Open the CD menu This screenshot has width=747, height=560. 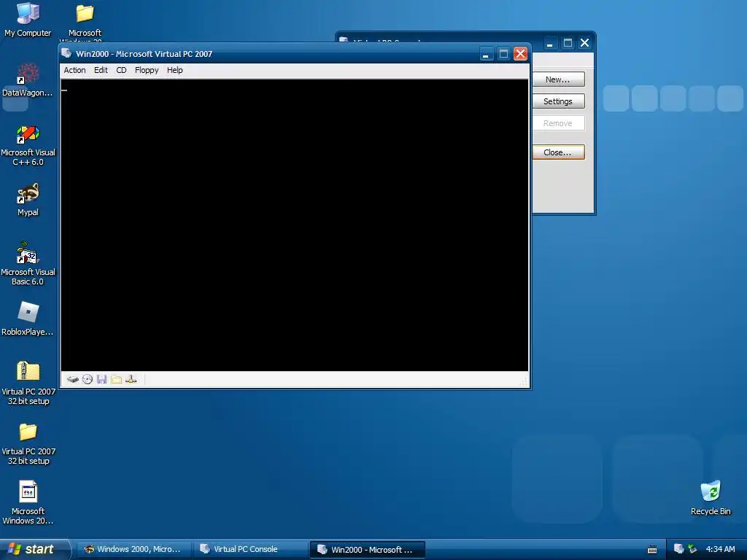pos(121,70)
